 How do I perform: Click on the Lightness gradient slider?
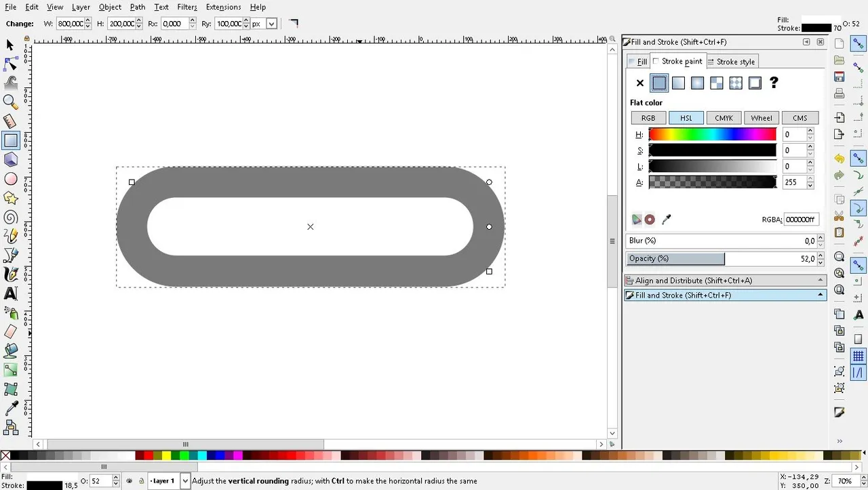[x=712, y=166]
